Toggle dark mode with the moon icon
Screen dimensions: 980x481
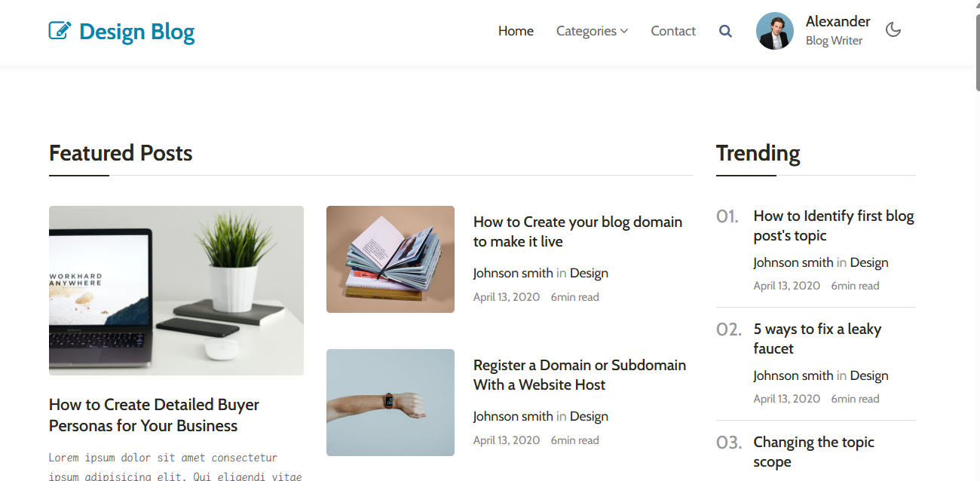[x=893, y=30]
